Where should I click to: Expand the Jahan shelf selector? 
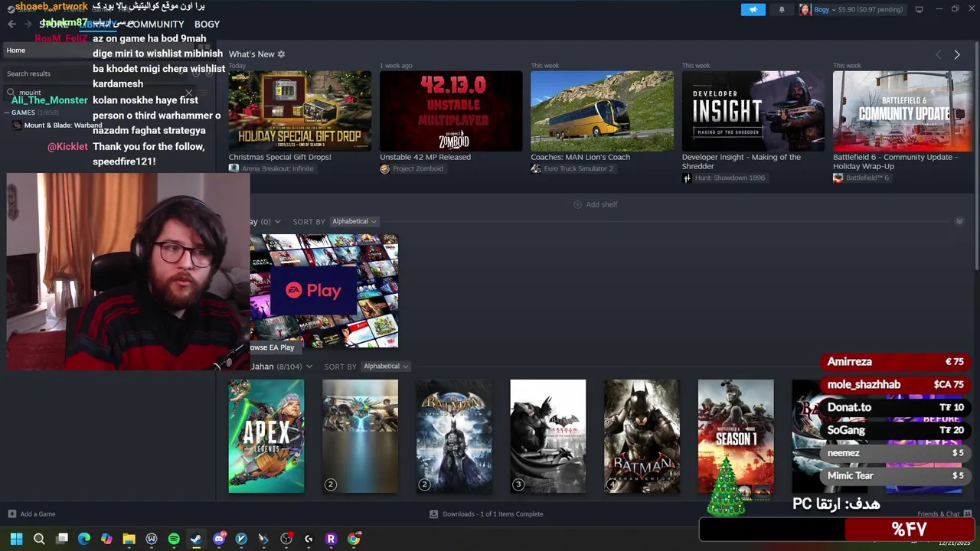[x=309, y=367]
